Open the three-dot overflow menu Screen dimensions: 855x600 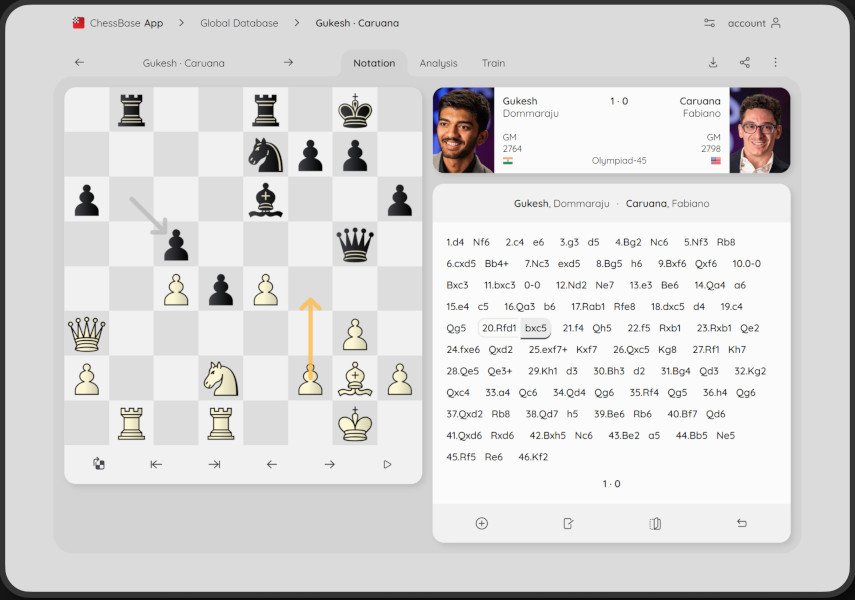(x=775, y=63)
